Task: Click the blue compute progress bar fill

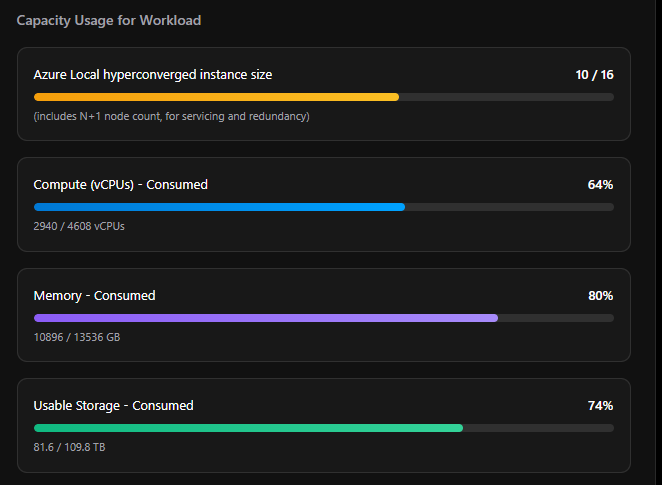Action: point(219,207)
